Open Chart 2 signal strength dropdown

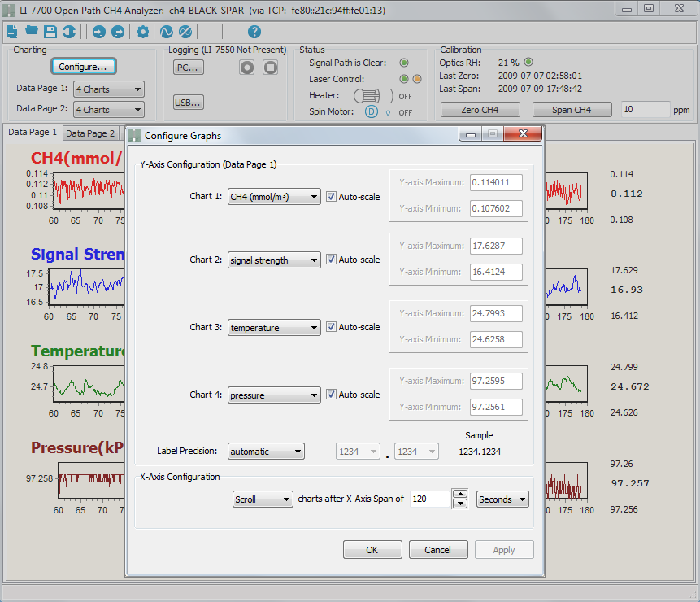point(274,260)
